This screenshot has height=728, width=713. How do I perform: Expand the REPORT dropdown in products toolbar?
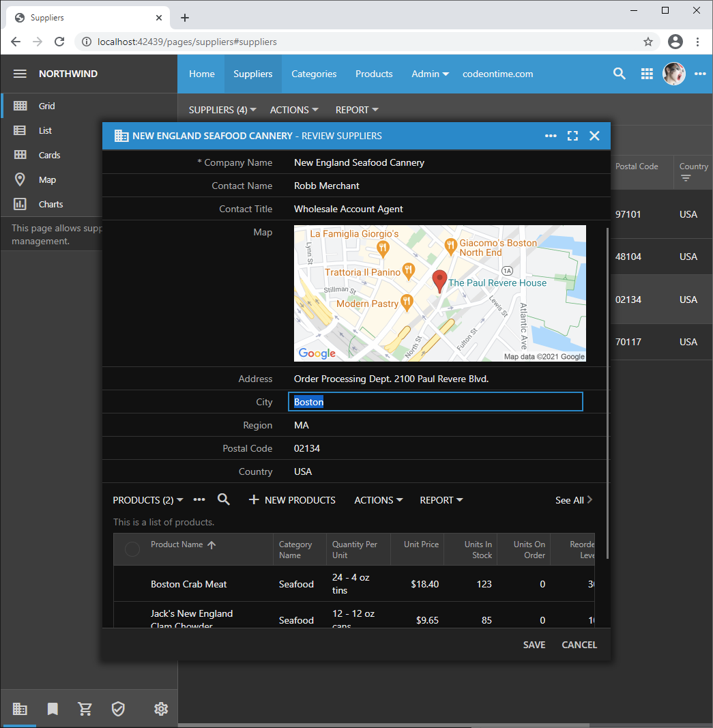(441, 500)
